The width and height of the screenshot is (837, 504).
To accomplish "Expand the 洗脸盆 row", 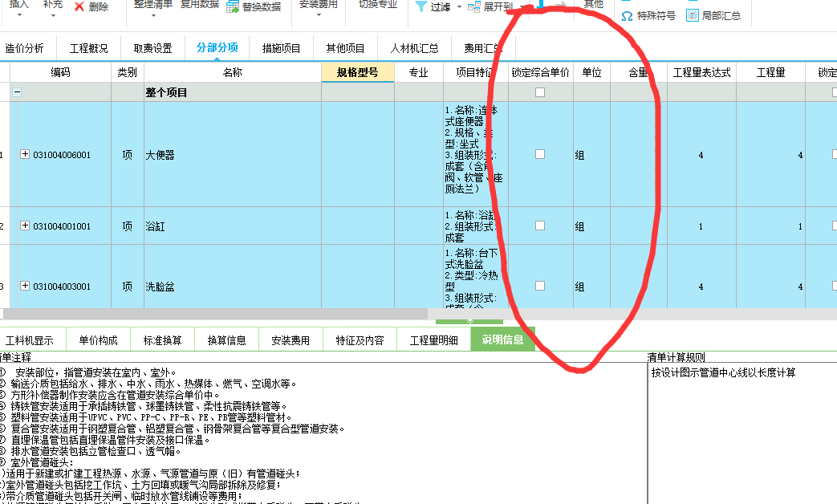I will pyautogui.click(x=25, y=286).
